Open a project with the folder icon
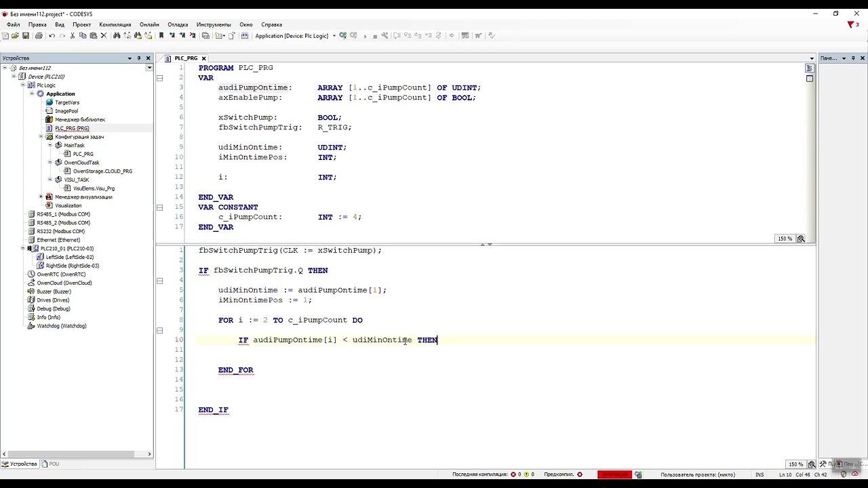Viewport: 868px width, 488px height. tap(15, 36)
